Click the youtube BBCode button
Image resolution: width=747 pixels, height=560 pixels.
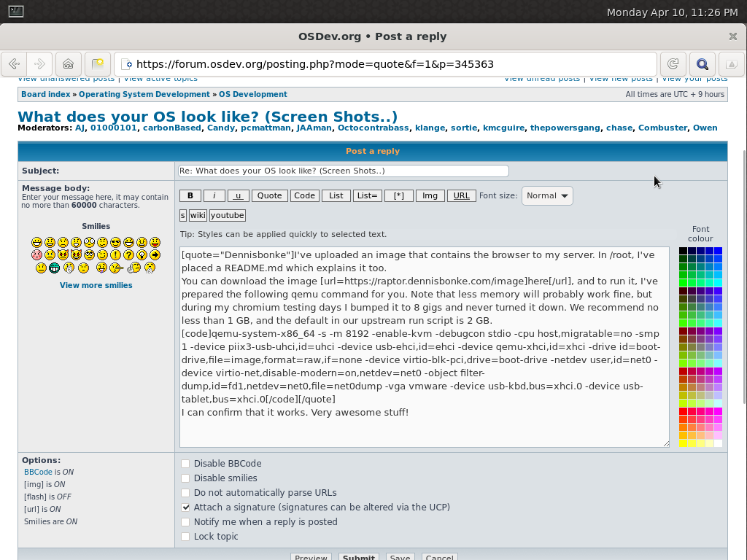228,215
